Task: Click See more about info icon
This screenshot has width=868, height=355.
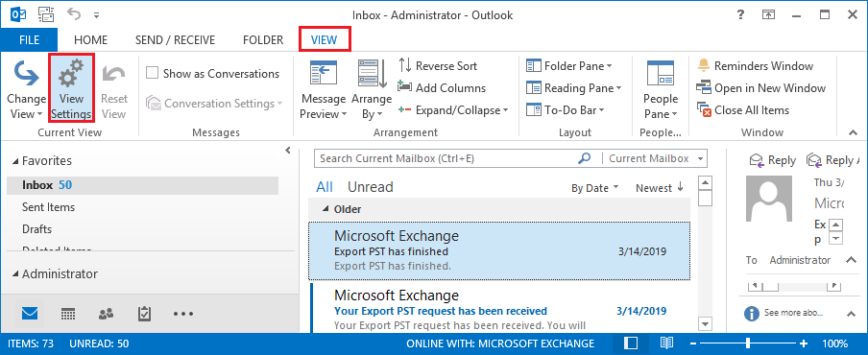Action: pos(751,314)
